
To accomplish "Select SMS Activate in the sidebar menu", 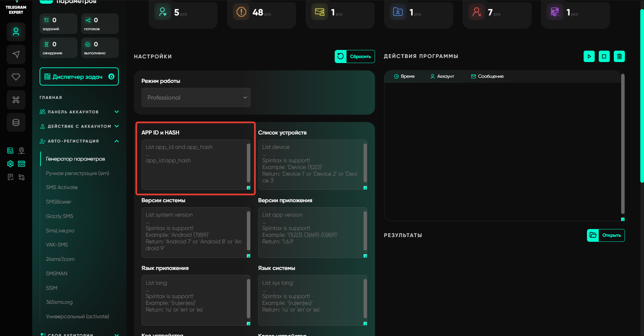I will coord(62,187).
